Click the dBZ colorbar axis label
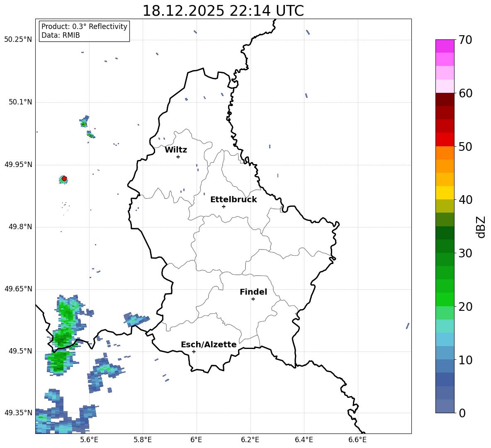 pos(481,227)
